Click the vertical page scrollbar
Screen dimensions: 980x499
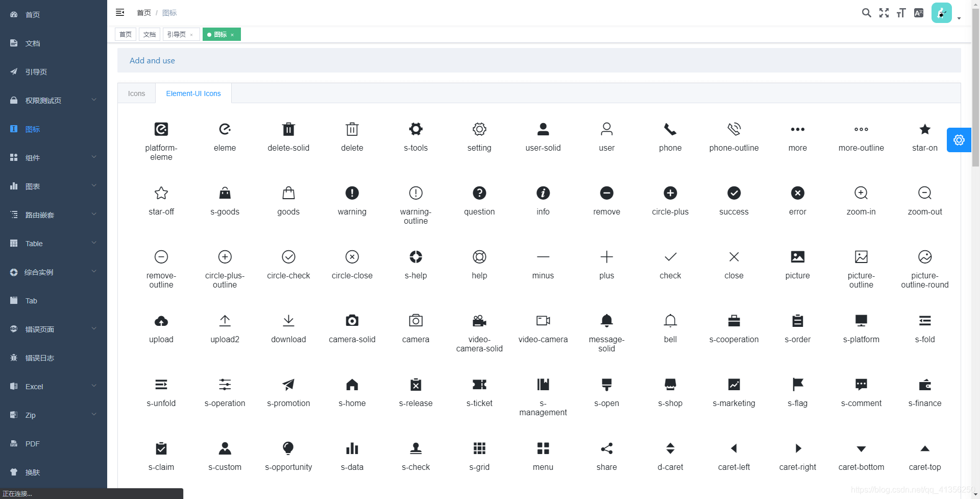coord(975,87)
